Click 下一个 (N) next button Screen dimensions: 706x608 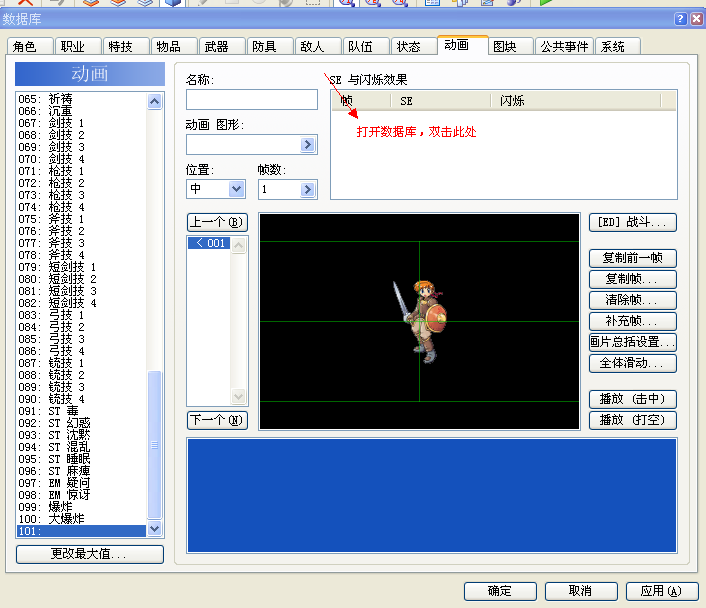point(217,420)
